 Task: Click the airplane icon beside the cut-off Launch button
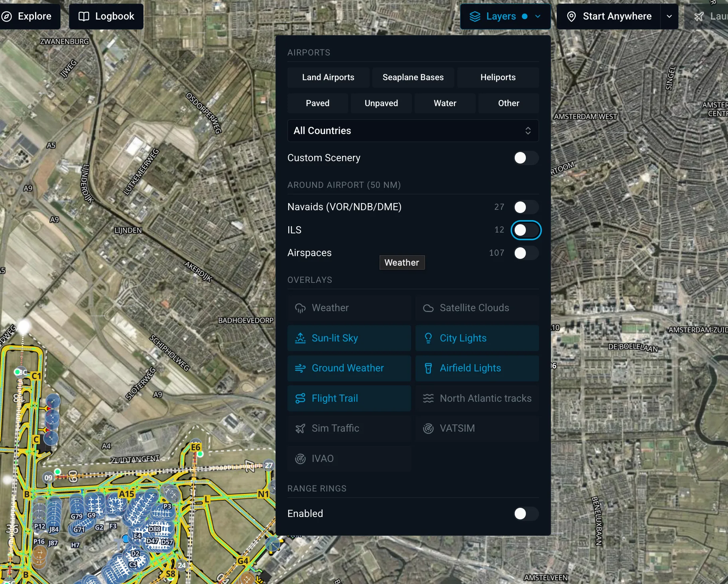(x=699, y=16)
